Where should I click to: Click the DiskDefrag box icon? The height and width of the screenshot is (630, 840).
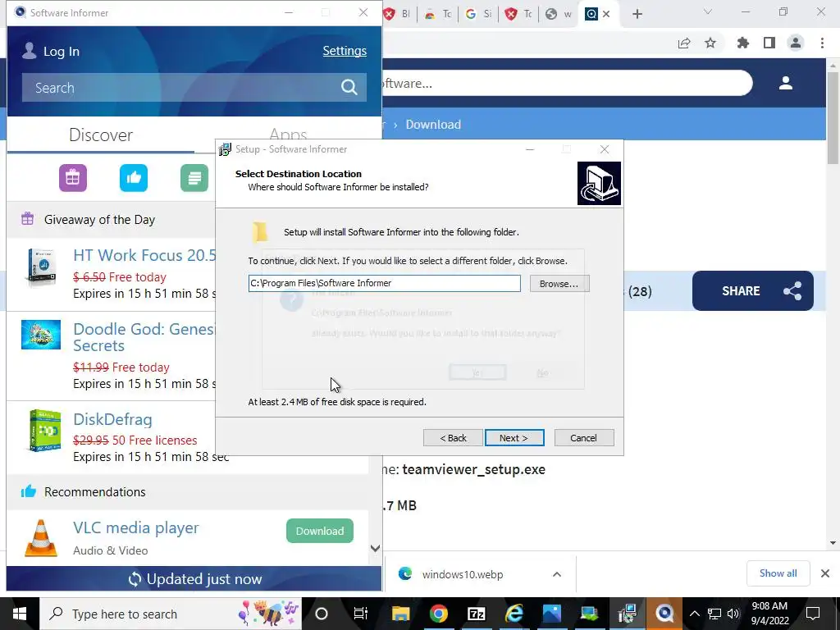pyautogui.click(x=44, y=431)
